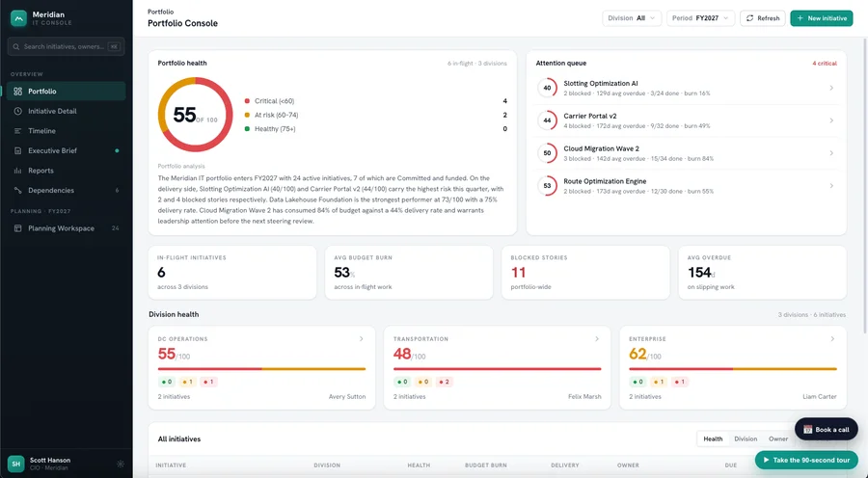This screenshot has width=868, height=478.
Task: Select the Division grouping tab
Action: (x=746, y=438)
